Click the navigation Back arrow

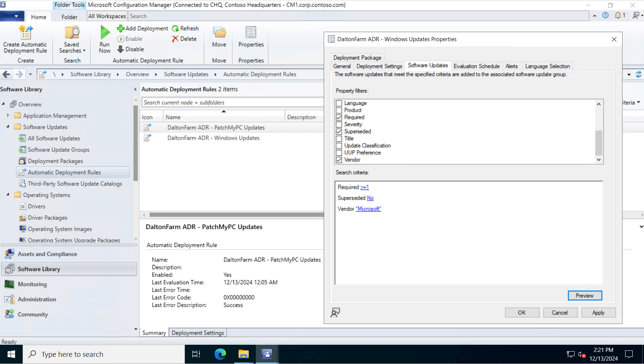(6, 74)
